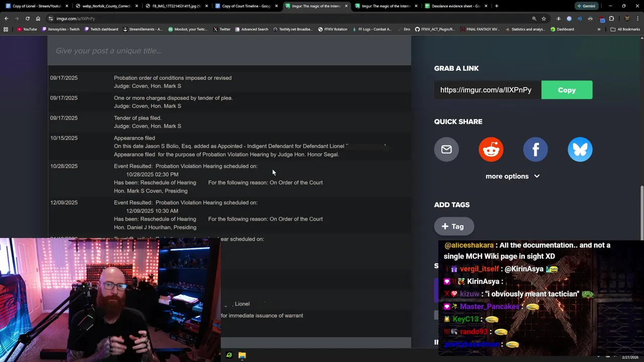
Task: Open the Chrome three-dot menu
Action: click(637, 19)
